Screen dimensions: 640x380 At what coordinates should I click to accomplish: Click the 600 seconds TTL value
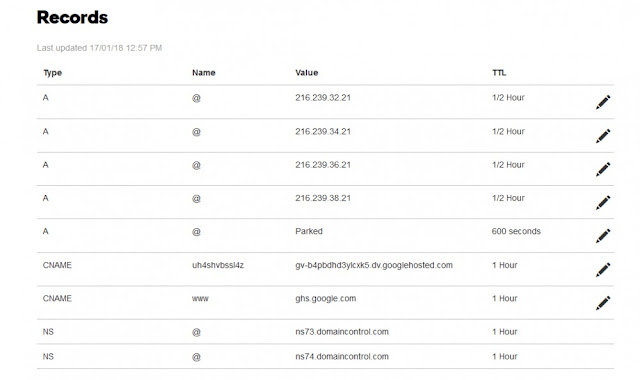click(x=516, y=231)
